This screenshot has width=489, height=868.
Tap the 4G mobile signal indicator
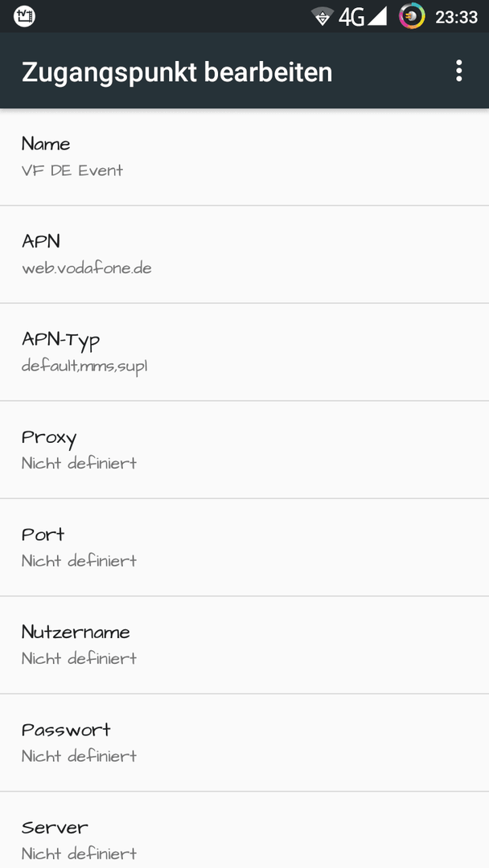tap(363, 17)
